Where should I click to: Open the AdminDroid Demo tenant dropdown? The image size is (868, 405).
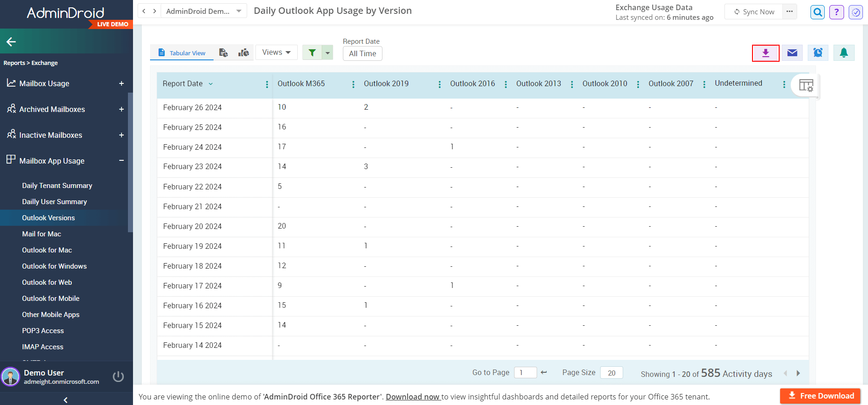(203, 11)
